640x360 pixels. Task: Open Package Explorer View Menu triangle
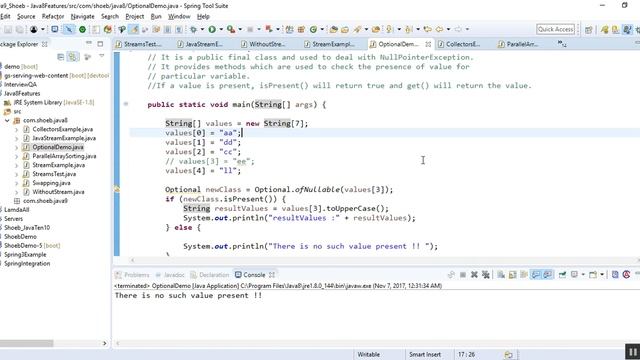click(102, 57)
